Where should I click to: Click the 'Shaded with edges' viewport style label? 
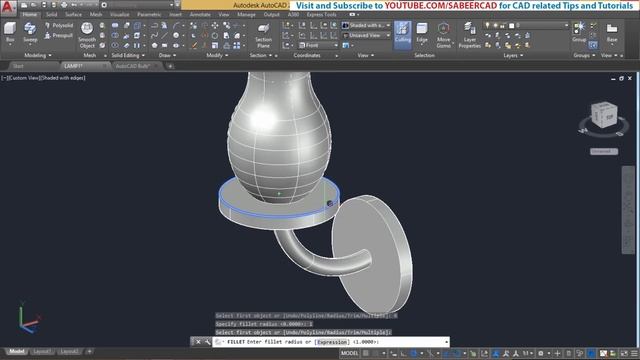pyautogui.click(x=63, y=78)
